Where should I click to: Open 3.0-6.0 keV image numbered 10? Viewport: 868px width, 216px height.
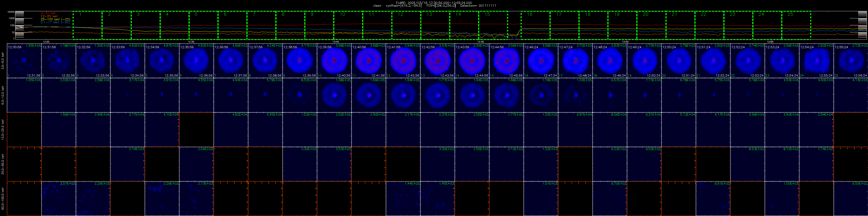334,61
